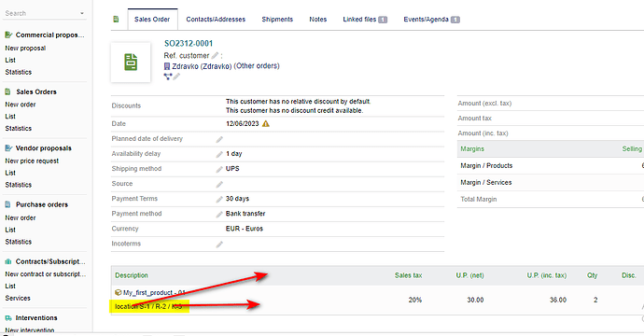Click the Purchase orders menu icon
This screenshot has width=644, height=336.
tap(7, 204)
